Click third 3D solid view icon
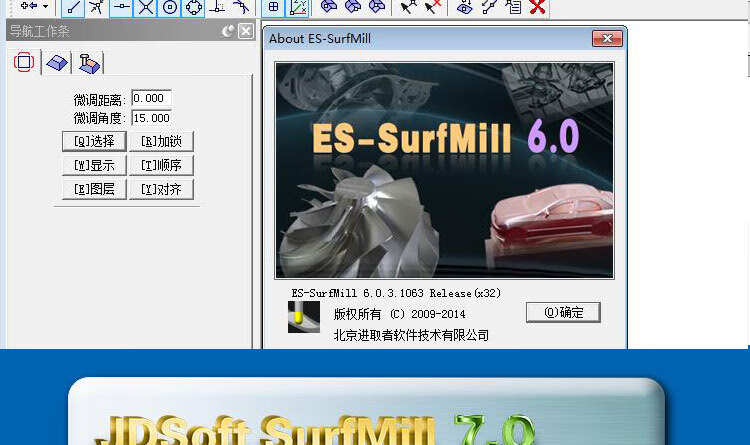This screenshot has height=445, width=750. (x=377, y=7)
